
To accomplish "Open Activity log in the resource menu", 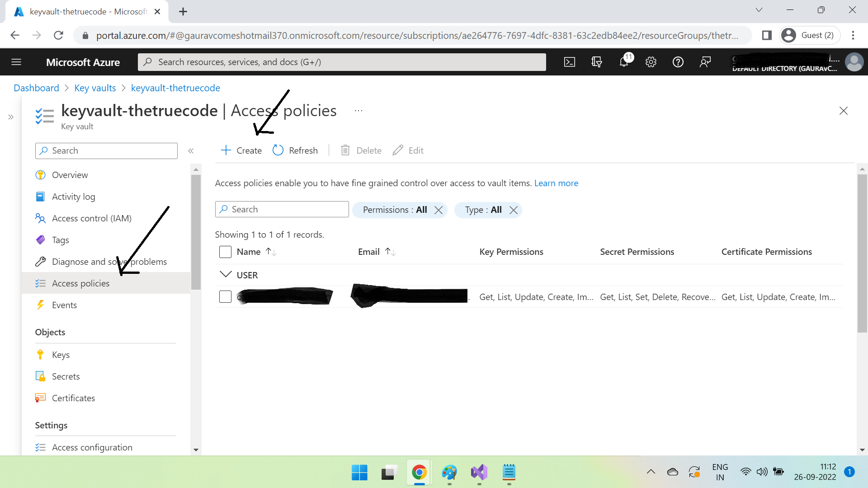I will pos(73,197).
